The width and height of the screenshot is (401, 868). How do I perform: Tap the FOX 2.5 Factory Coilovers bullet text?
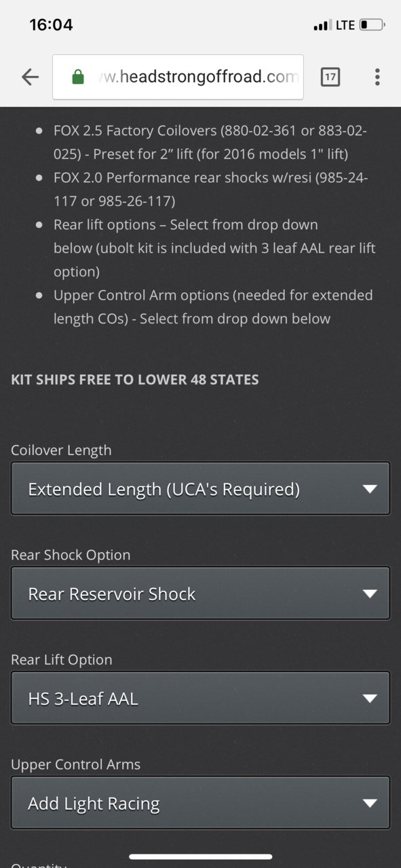pos(210,142)
